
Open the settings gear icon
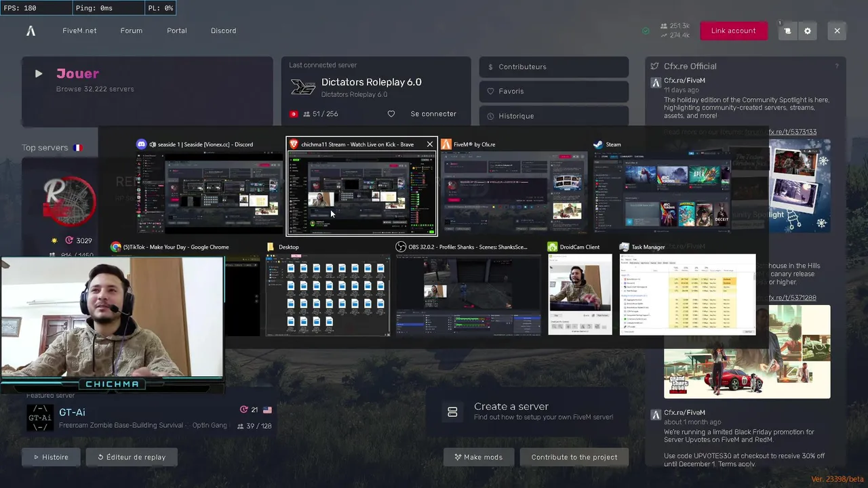tap(807, 30)
